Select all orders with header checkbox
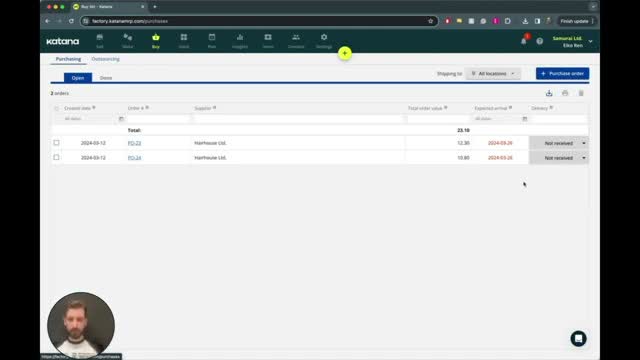The height and width of the screenshot is (360, 640). [x=56, y=108]
